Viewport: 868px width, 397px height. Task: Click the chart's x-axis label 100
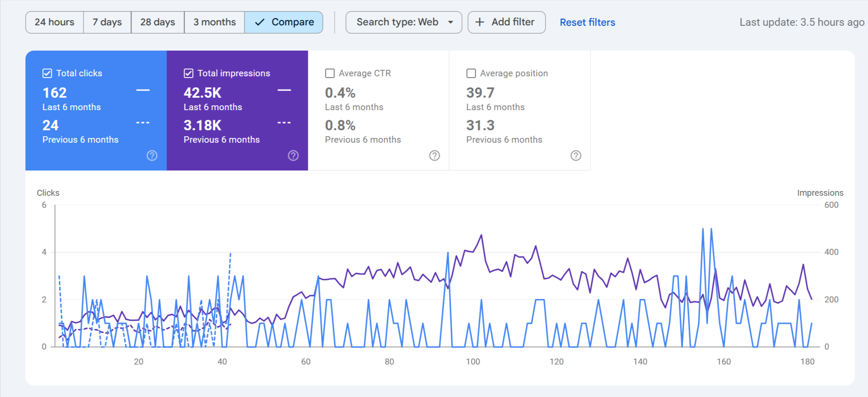click(473, 361)
